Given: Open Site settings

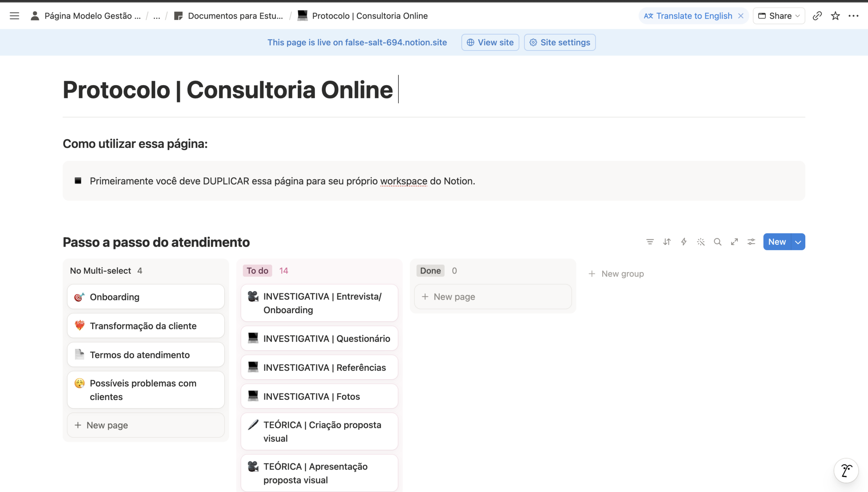Looking at the screenshot, I should pos(560,42).
